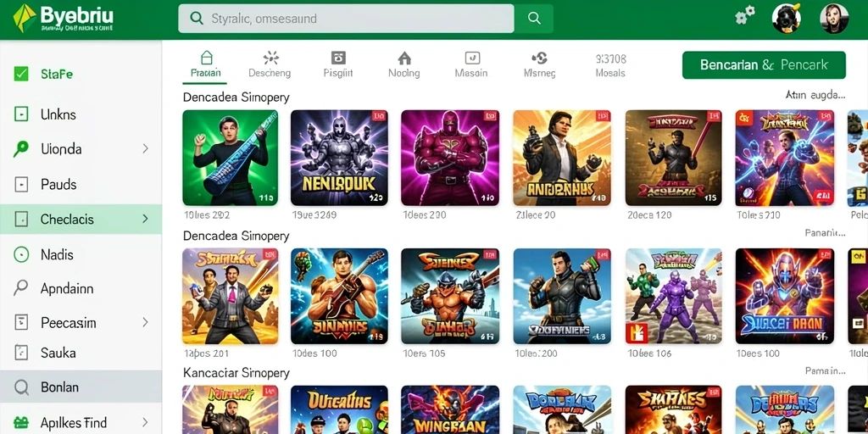Switch to the Nocing tab

(x=404, y=64)
